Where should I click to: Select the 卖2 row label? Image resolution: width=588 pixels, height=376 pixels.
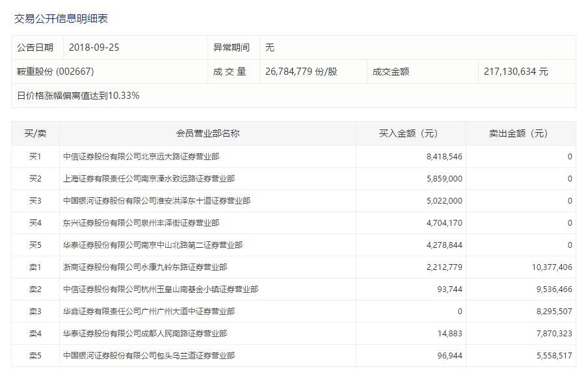35,289
